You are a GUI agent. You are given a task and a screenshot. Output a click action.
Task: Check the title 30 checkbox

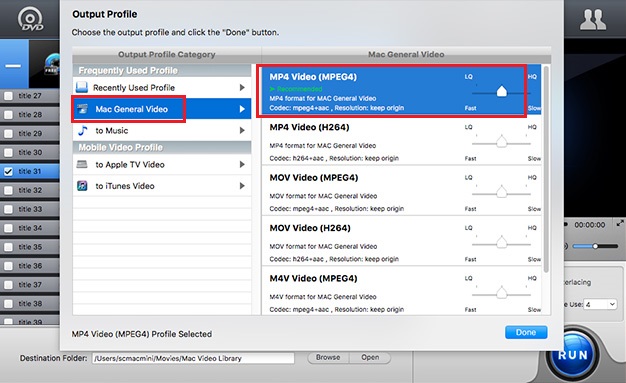click(8, 152)
